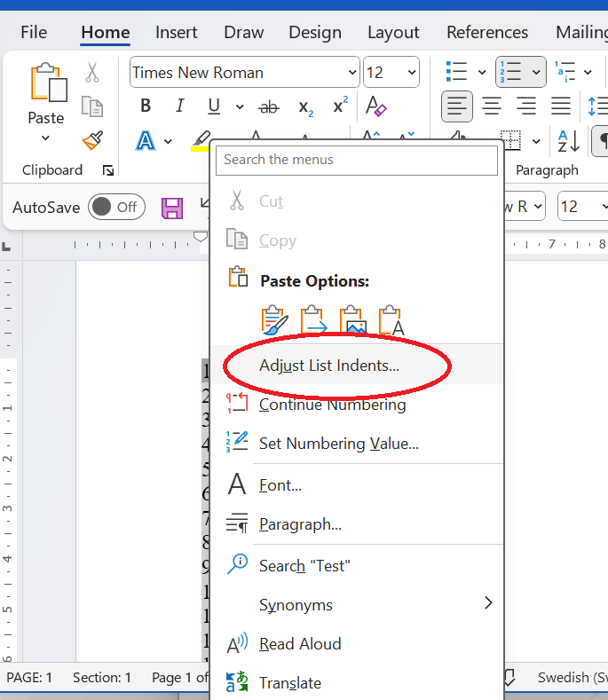The height and width of the screenshot is (700, 608).
Task: Toggle Align Left button
Action: coord(457,106)
